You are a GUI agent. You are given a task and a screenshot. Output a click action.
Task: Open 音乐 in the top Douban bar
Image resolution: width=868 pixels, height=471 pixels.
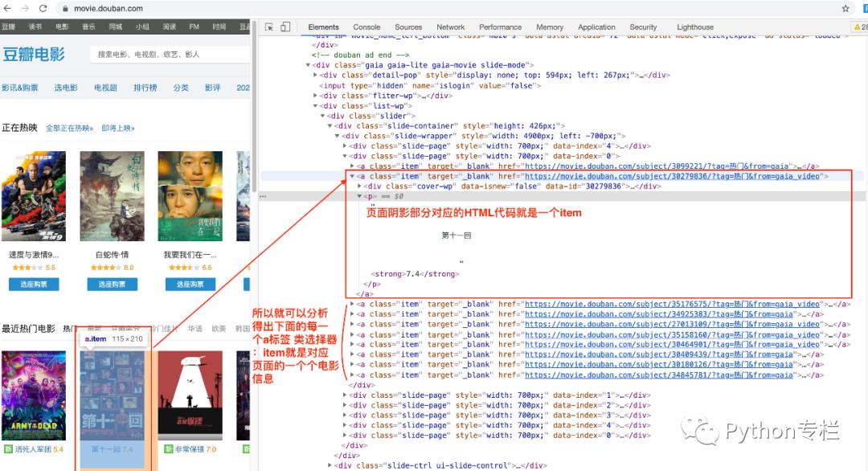88,27
